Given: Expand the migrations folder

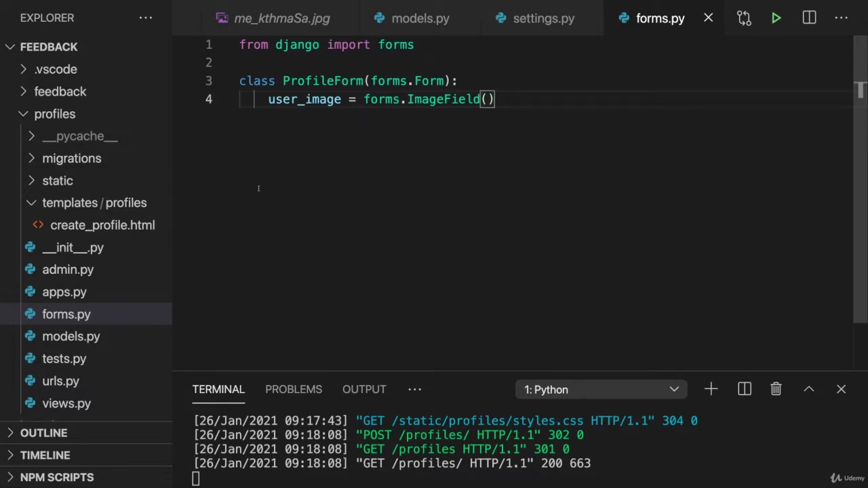Looking at the screenshot, I should (71, 158).
